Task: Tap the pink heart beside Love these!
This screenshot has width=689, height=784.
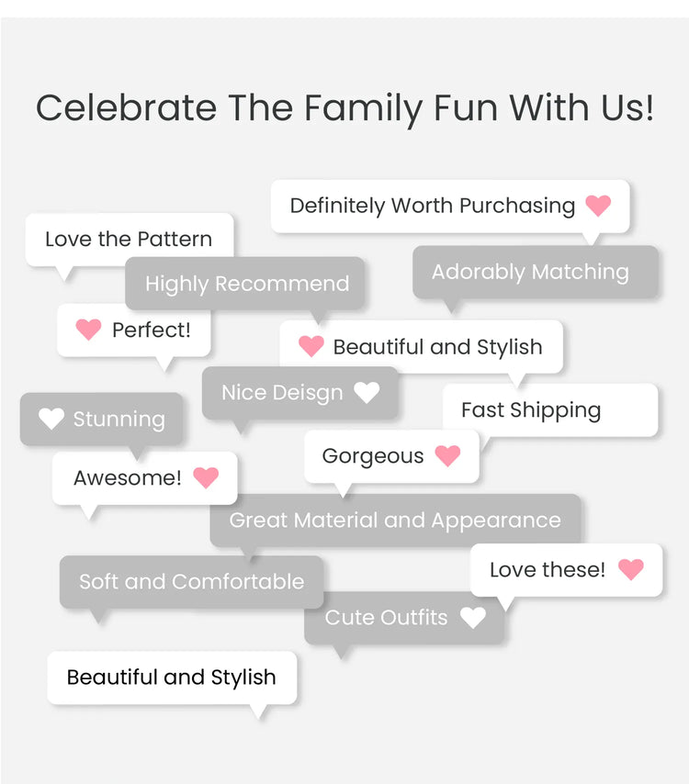Action: tap(631, 569)
